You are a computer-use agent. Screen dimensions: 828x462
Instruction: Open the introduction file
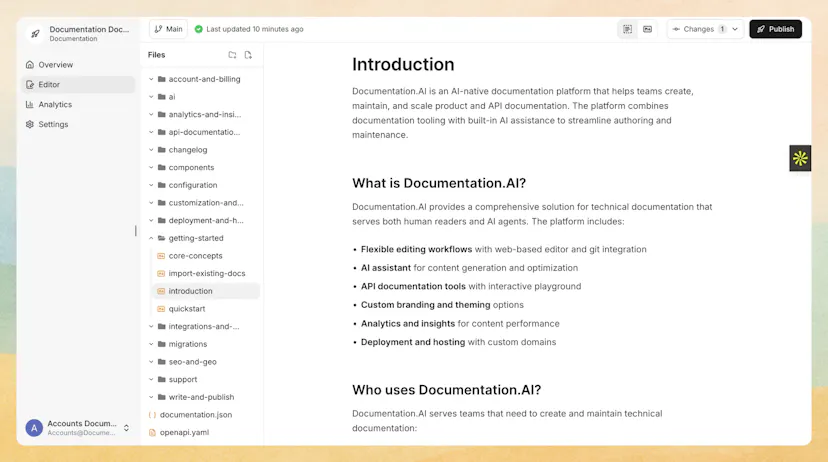point(206,291)
